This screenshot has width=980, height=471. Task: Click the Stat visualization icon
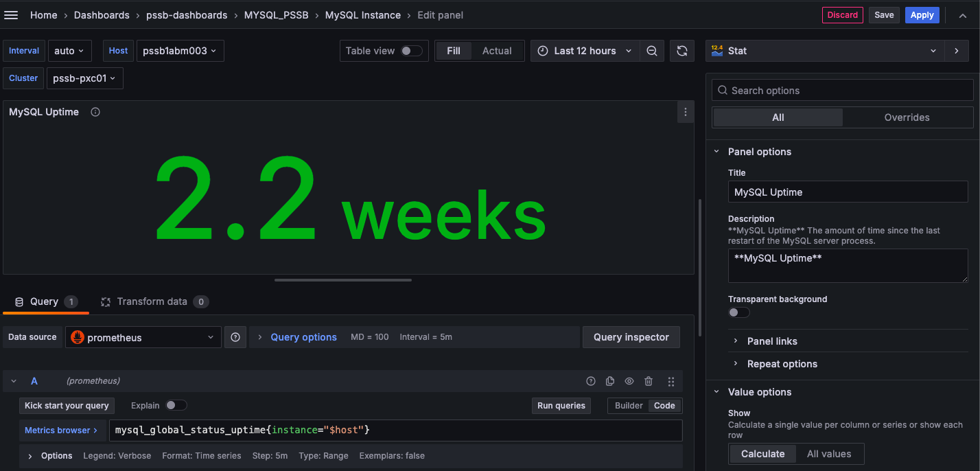[x=717, y=51]
